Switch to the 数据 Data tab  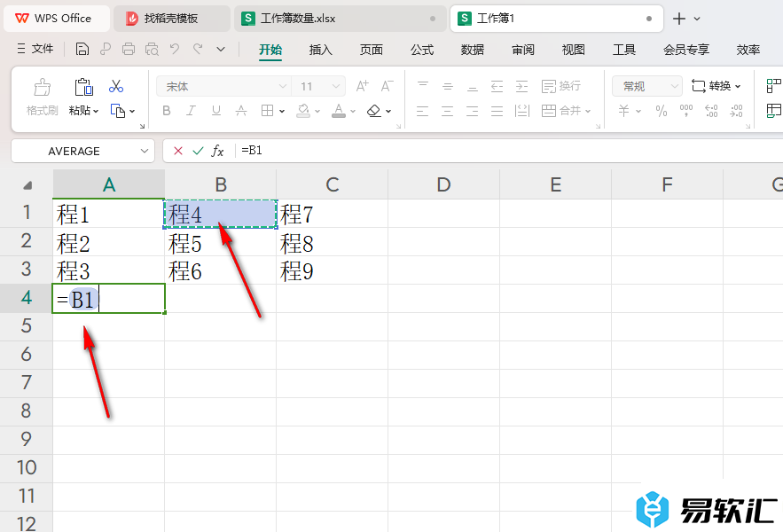point(473,50)
